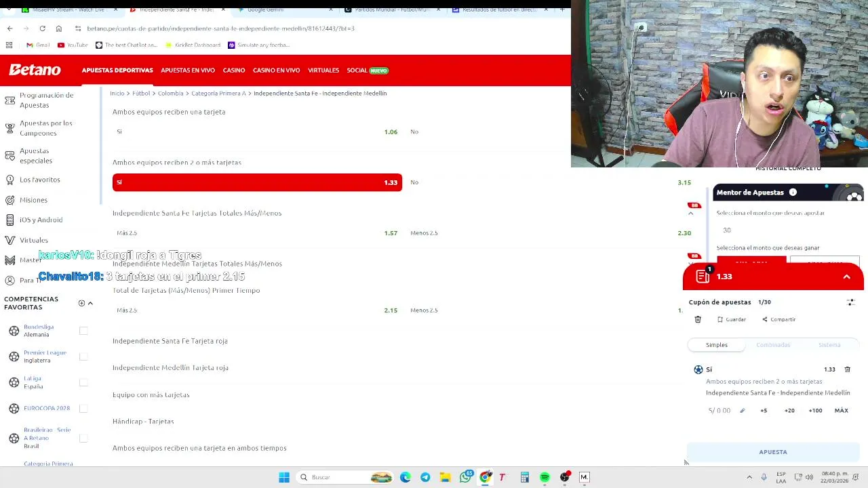Expand Hándicap - Tarjetas market
This screenshot has height=488, width=868.
(143, 421)
